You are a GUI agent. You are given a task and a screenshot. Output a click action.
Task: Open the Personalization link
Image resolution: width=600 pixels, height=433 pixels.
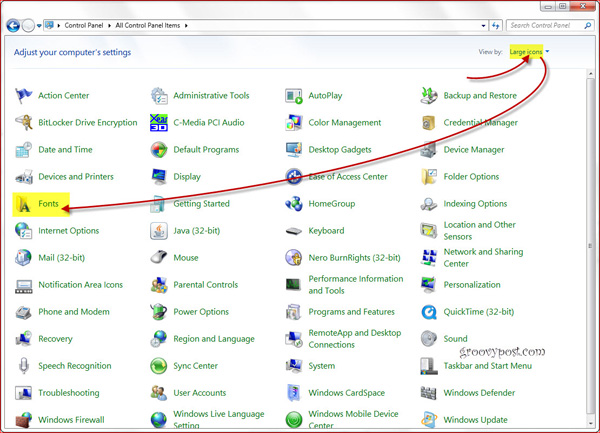coord(472,285)
